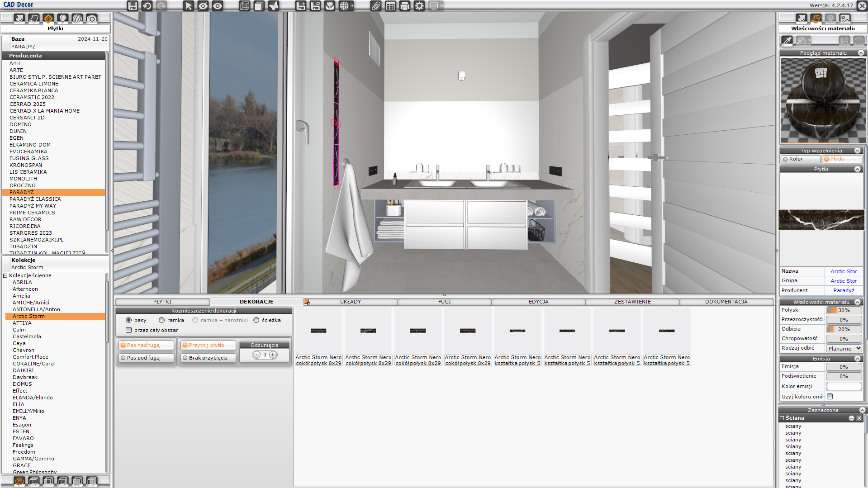Image resolution: width=868 pixels, height=488 pixels.
Task: Select the 'Brak przycięcia' option button
Action: [x=208, y=358]
